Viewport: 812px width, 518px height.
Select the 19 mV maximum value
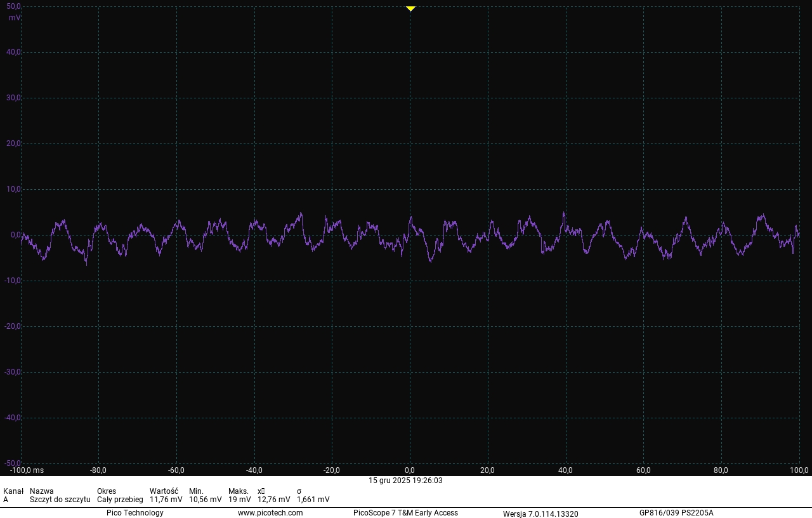240,500
